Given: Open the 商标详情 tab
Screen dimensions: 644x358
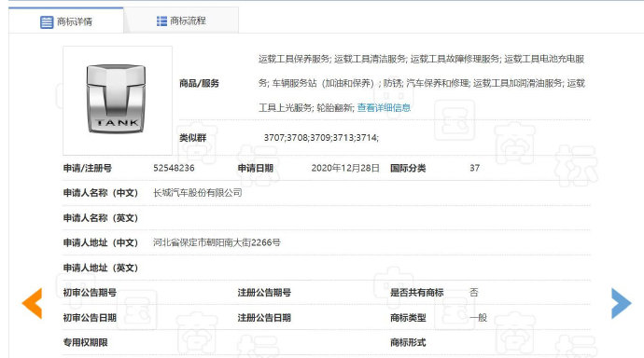Looking at the screenshot, I should pos(66,21).
